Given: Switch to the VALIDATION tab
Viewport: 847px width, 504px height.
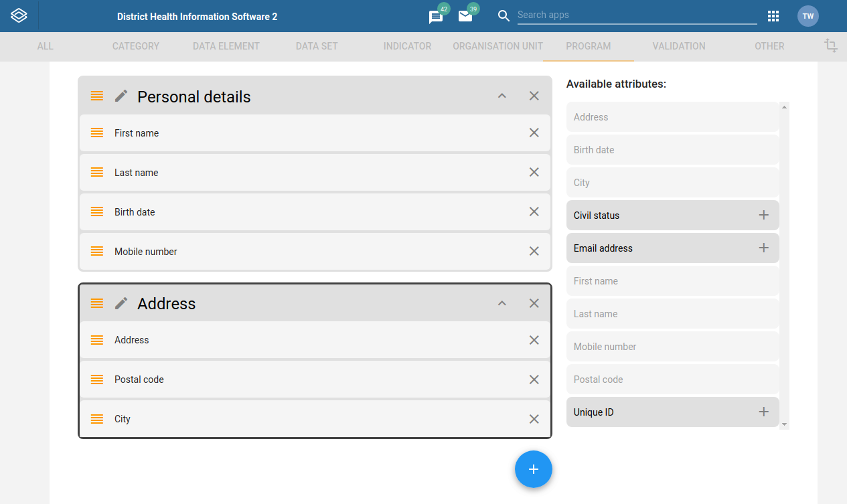Looking at the screenshot, I should click(678, 46).
